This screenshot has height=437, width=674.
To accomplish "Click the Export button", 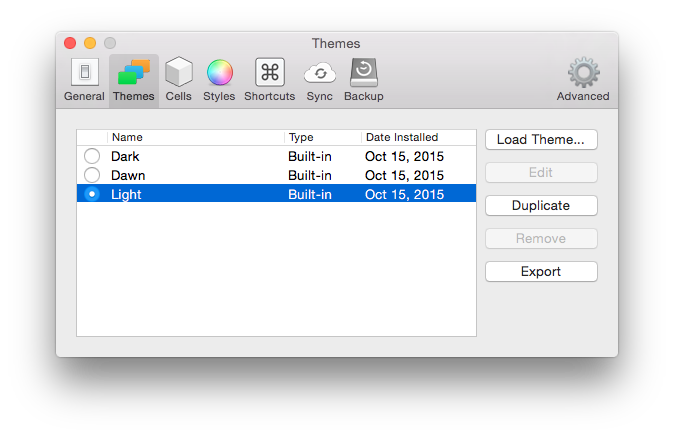I will [541, 272].
